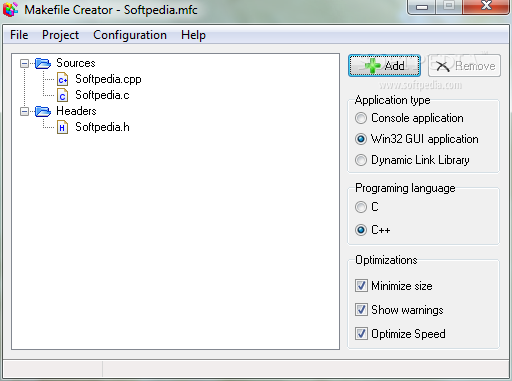Image resolution: width=512 pixels, height=381 pixels.
Task: Select Softpedia.h in the tree
Action: tap(102, 127)
